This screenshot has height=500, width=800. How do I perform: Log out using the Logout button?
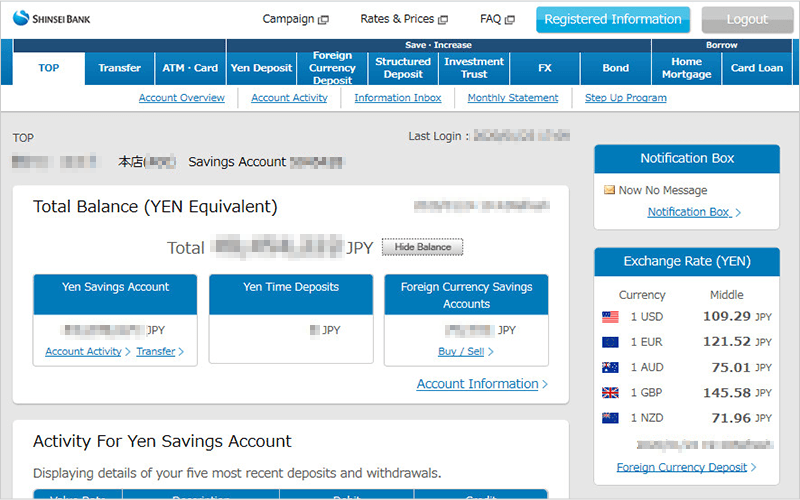(747, 19)
